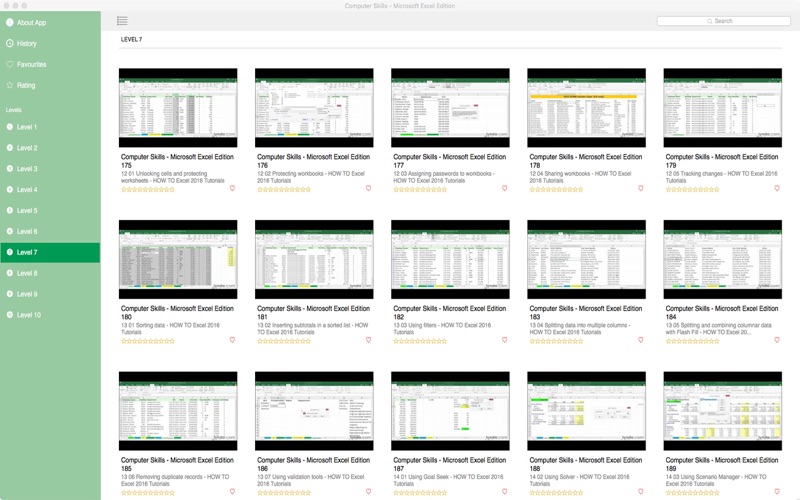Screen dimensions: 800x500
Task: Favourite video 183 with heart icon
Action: (641, 340)
